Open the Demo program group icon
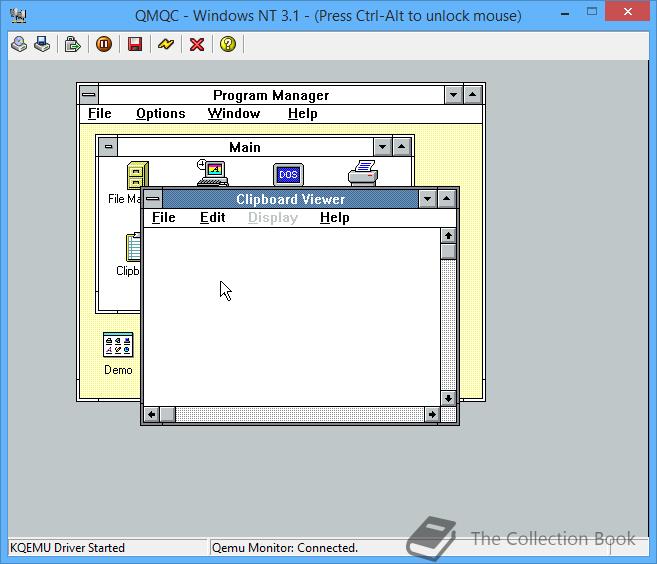 coord(118,345)
